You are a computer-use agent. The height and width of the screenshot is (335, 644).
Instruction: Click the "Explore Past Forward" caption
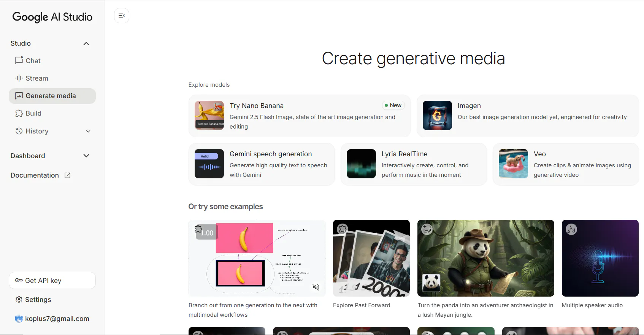pos(362,305)
